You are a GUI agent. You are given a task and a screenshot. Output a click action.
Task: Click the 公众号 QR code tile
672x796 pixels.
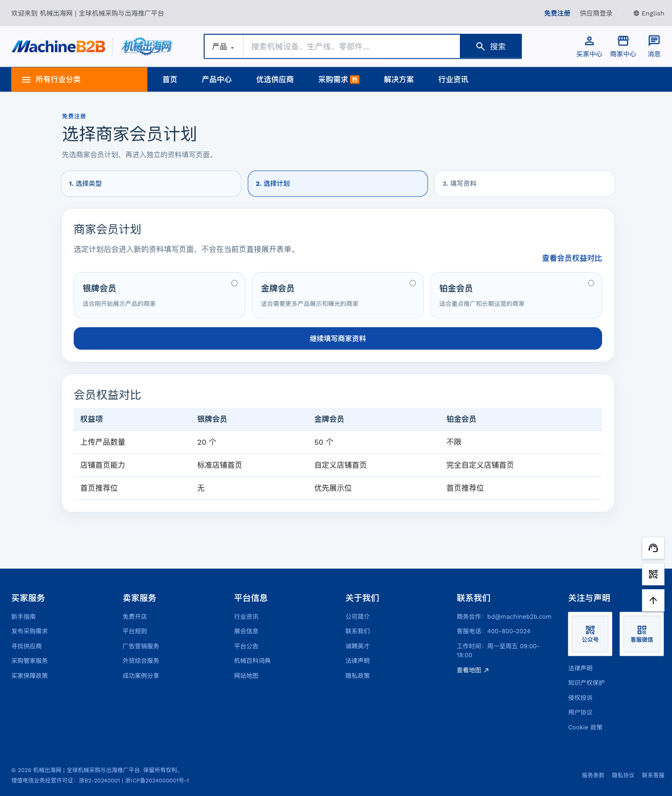pos(590,634)
